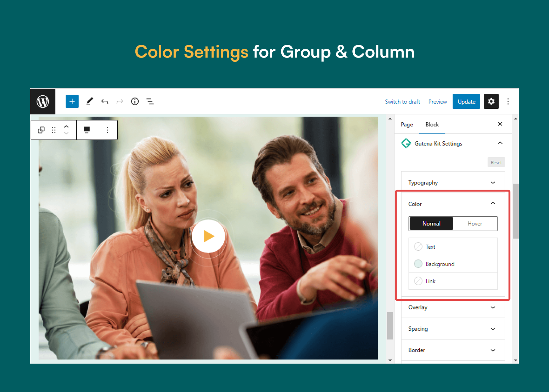This screenshot has height=392, width=549.
Task: Expand the Border section
Action: tap(453, 350)
